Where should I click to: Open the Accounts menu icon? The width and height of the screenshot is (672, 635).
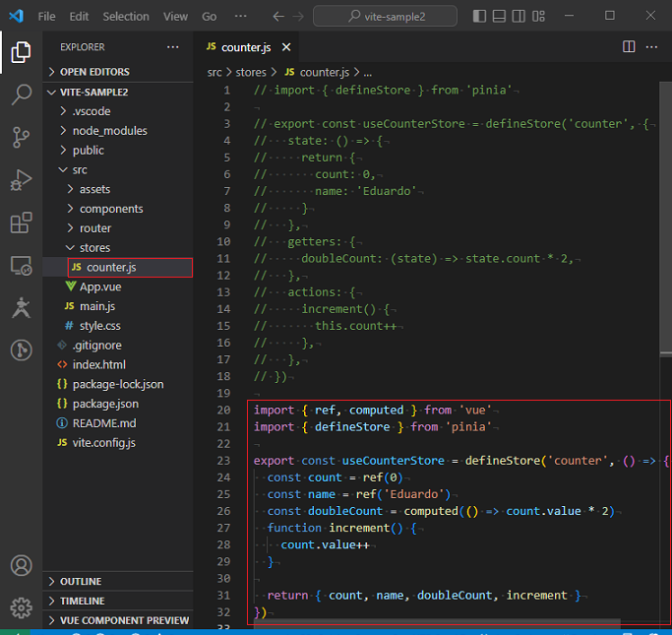[21, 565]
